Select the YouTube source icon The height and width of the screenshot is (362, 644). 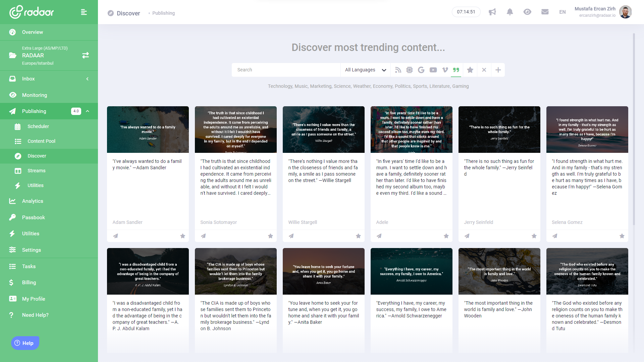tap(433, 70)
